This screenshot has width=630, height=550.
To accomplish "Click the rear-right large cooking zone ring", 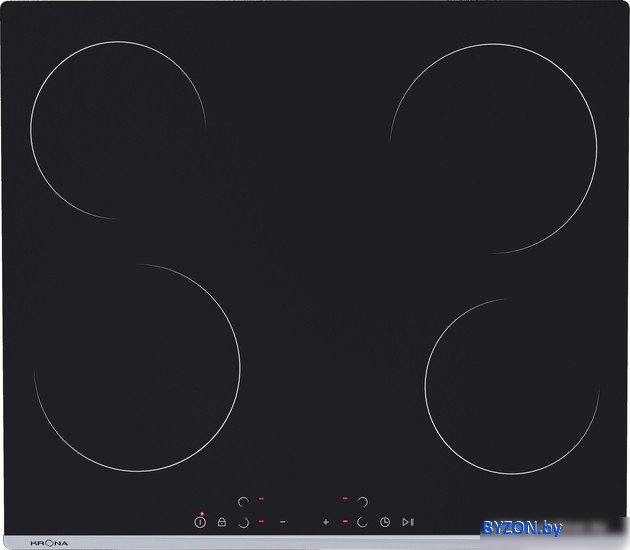I will point(493,149).
